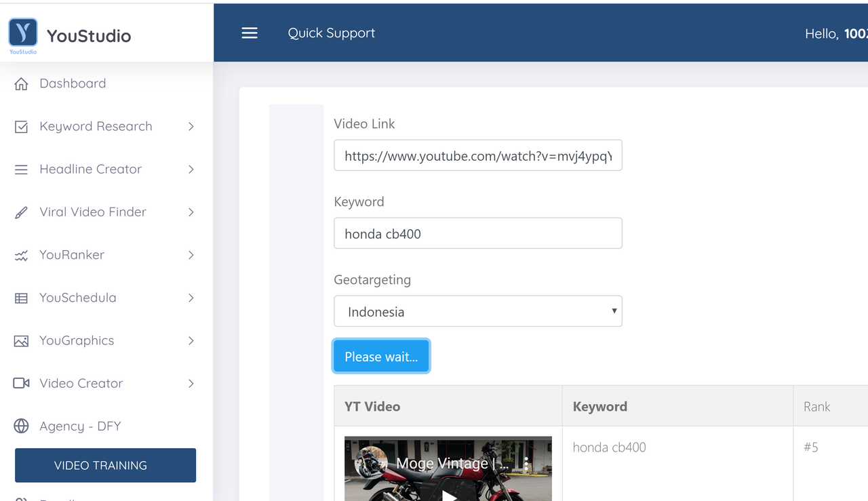Toggle the hamburger sidebar menu

click(250, 33)
